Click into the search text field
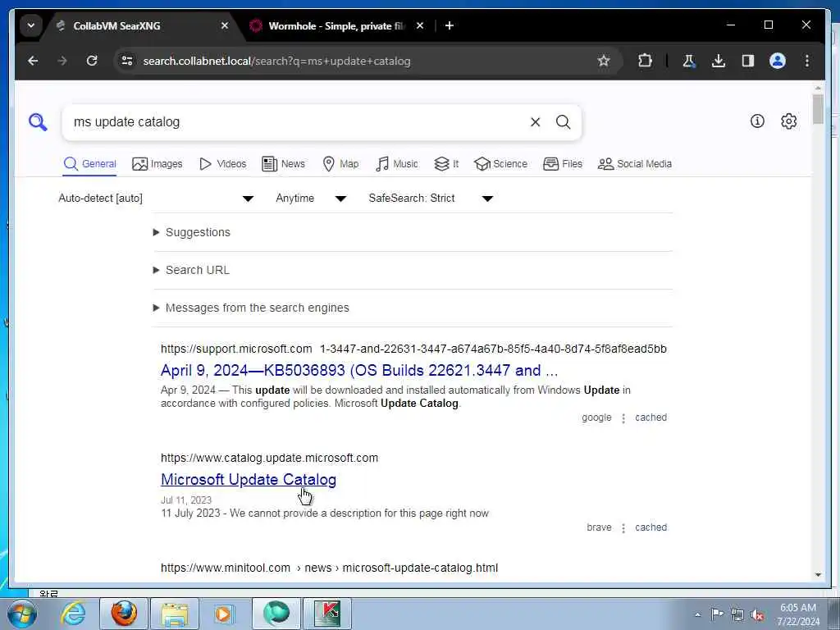 click(294, 122)
